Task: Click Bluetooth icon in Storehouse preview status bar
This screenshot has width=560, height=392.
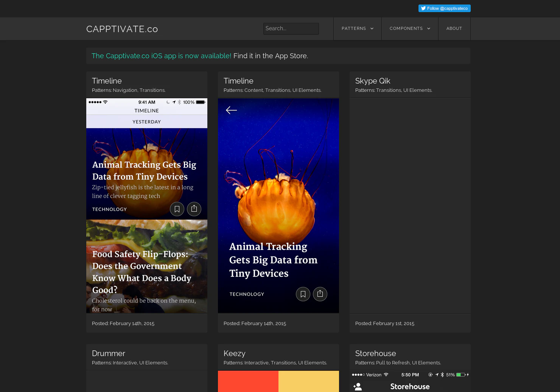Action: click(442, 375)
